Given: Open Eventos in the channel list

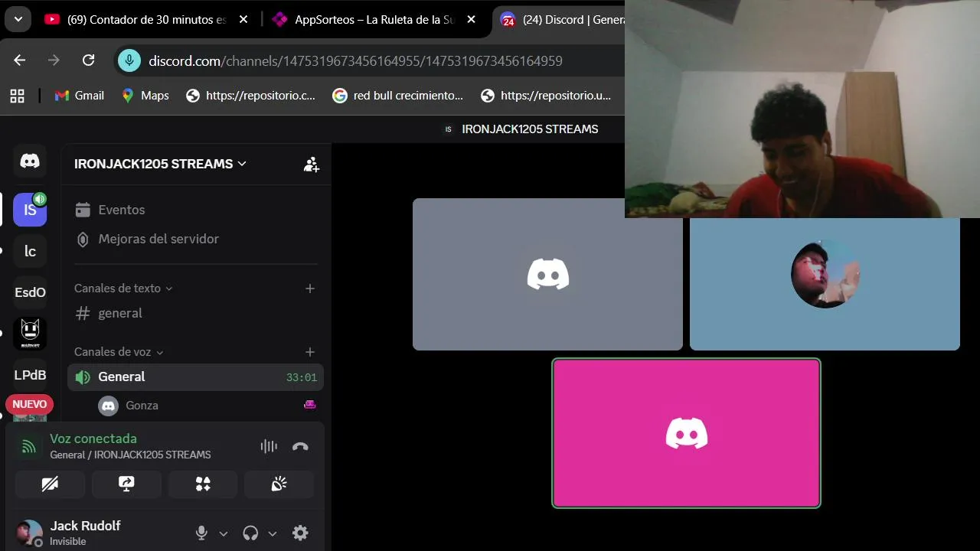Looking at the screenshot, I should coord(195,210).
